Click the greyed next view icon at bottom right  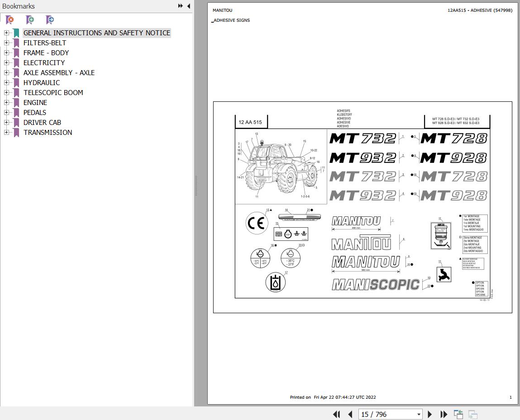[x=472, y=415]
